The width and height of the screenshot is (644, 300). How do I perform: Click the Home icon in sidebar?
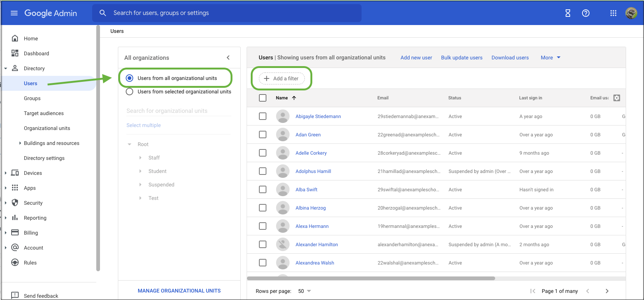tap(15, 38)
